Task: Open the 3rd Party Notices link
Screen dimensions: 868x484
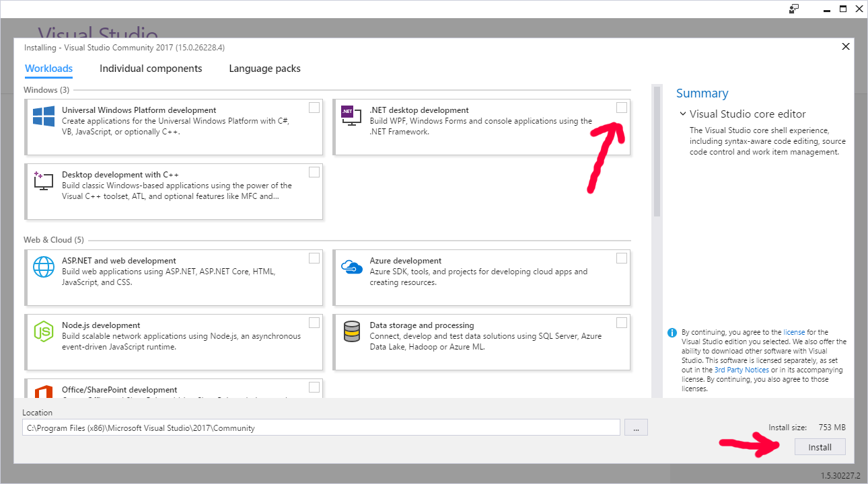Action: [x=741, y=369]
